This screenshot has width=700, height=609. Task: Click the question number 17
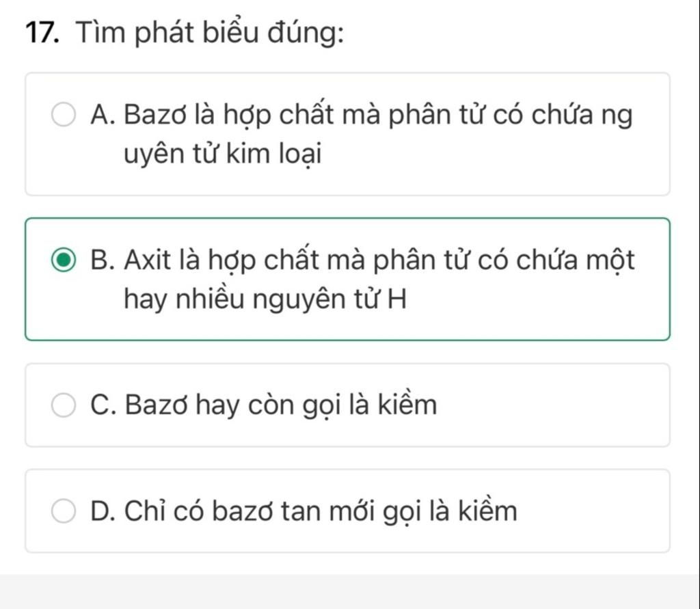click(x=42, y=33)
